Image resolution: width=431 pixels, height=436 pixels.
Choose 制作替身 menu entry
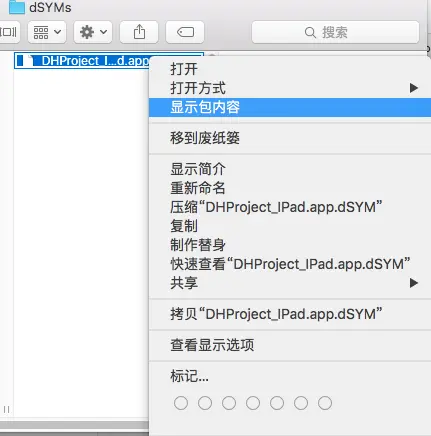click(290, 245)
